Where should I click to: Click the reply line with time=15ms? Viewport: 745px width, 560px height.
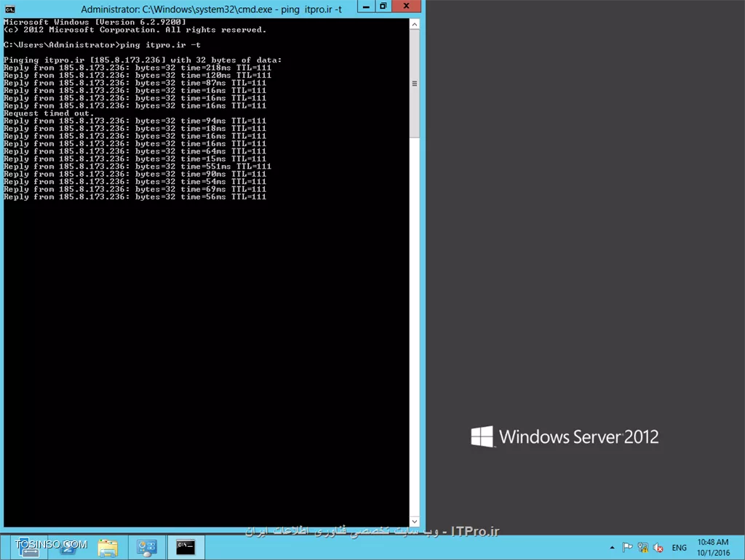(x=135, y=159)
